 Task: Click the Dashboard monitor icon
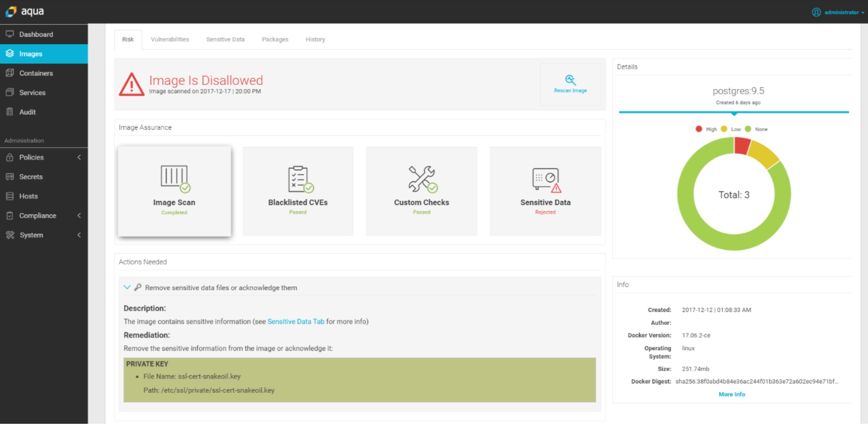(x=10, y=34)
